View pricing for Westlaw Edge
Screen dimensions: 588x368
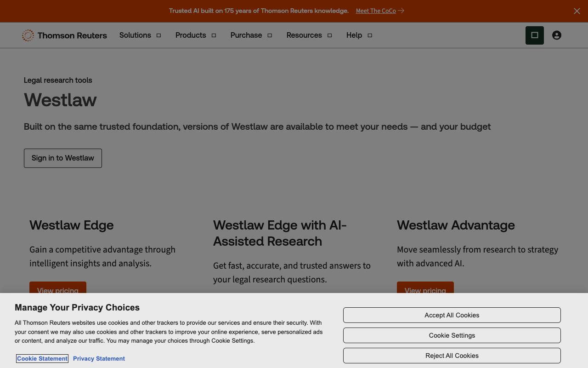point(58,288)
